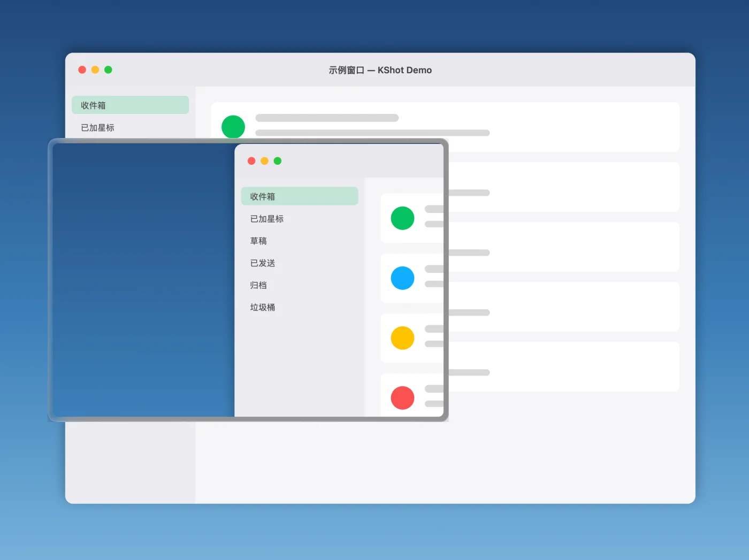Zoom the front overlay window using its green button
The width and height of the screenshot is (749, 560).
(277, 161)
